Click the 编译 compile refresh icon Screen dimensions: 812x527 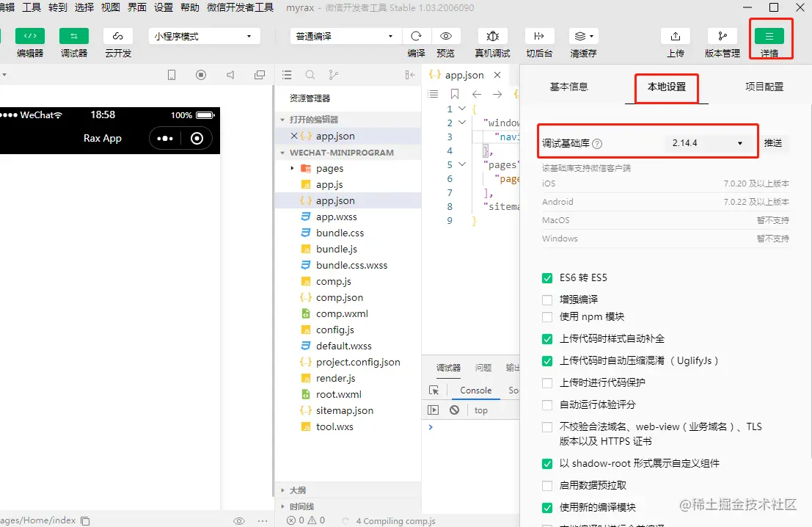coord(416,36)
